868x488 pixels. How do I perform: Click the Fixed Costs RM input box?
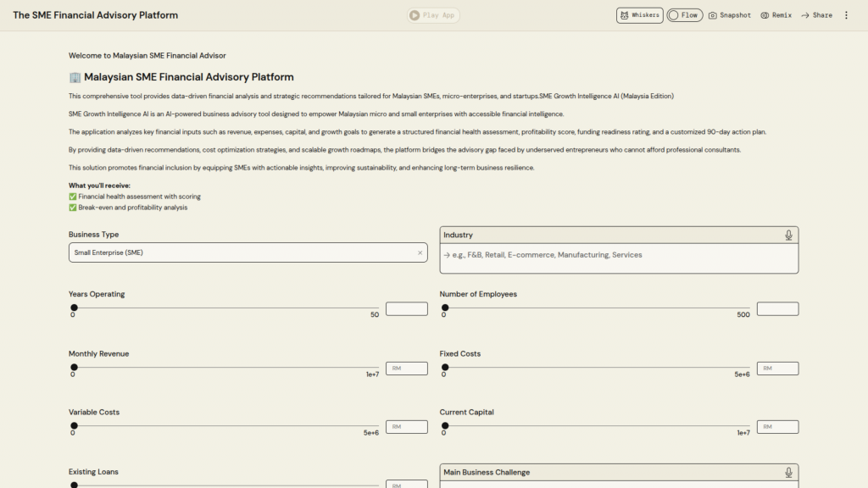[777, 369]
